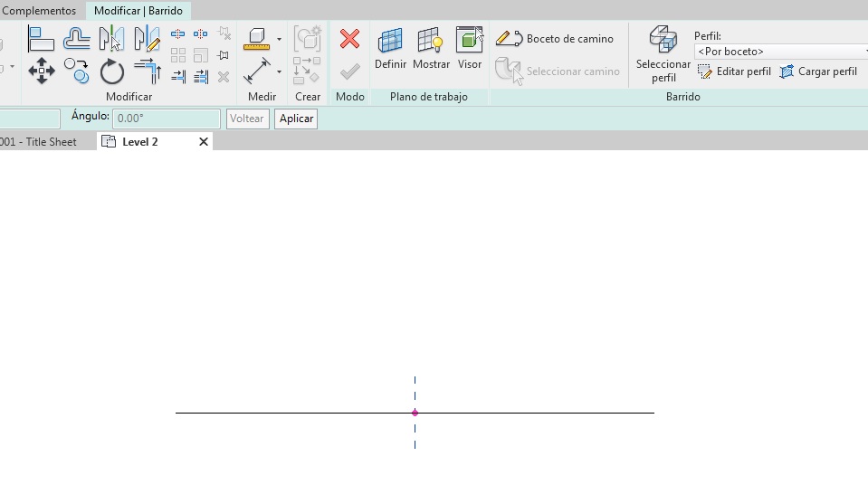Image resolution: width=868 pixels, height=504 pixels.
Task: Open the Visor work plane viewer
Action: [470, 48]
